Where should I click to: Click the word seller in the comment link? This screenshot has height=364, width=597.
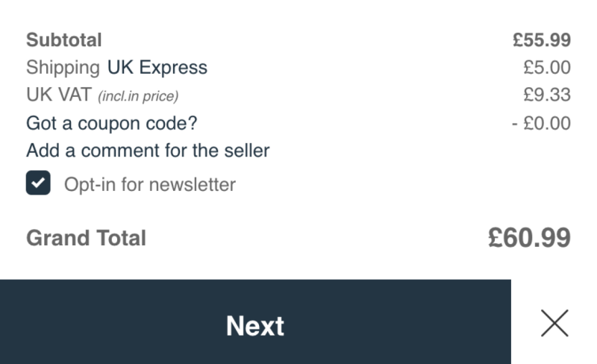tap(247, 151)
